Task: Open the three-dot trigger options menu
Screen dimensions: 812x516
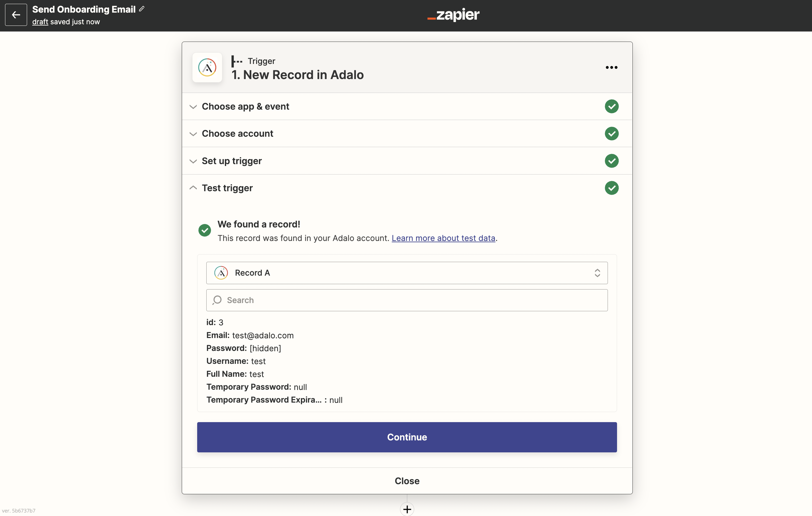Action: [x=611, y=67]
